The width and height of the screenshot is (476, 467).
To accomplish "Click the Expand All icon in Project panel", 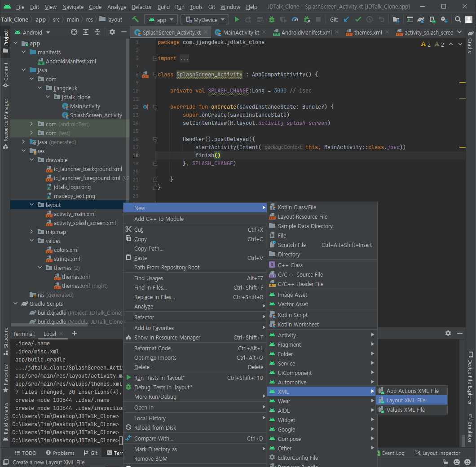I will click(86, 32).
